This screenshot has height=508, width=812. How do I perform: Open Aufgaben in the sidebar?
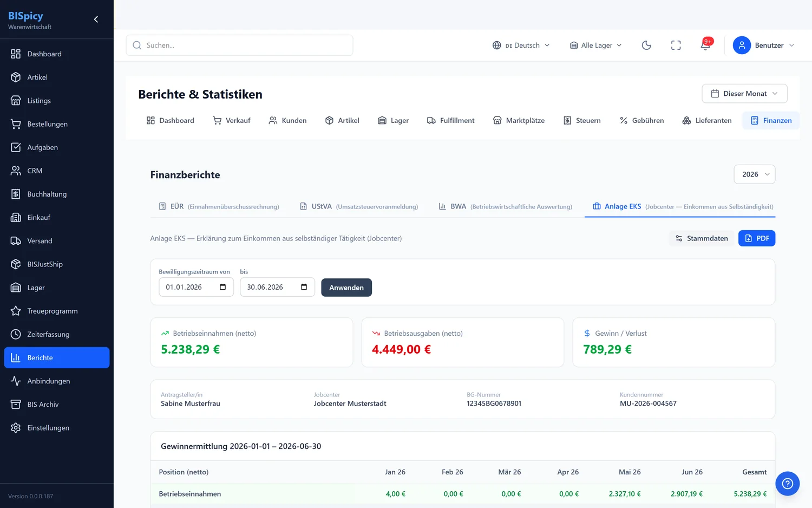point(57,147)
